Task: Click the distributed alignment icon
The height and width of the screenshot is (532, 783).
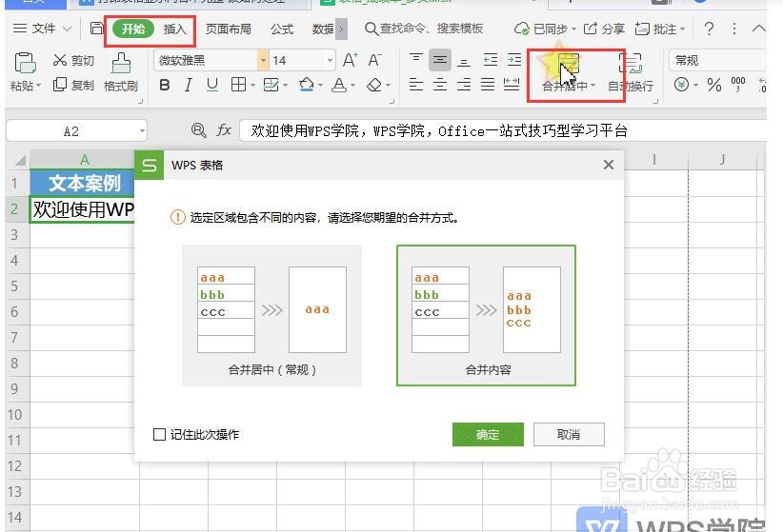Action: tap(512, 85)
